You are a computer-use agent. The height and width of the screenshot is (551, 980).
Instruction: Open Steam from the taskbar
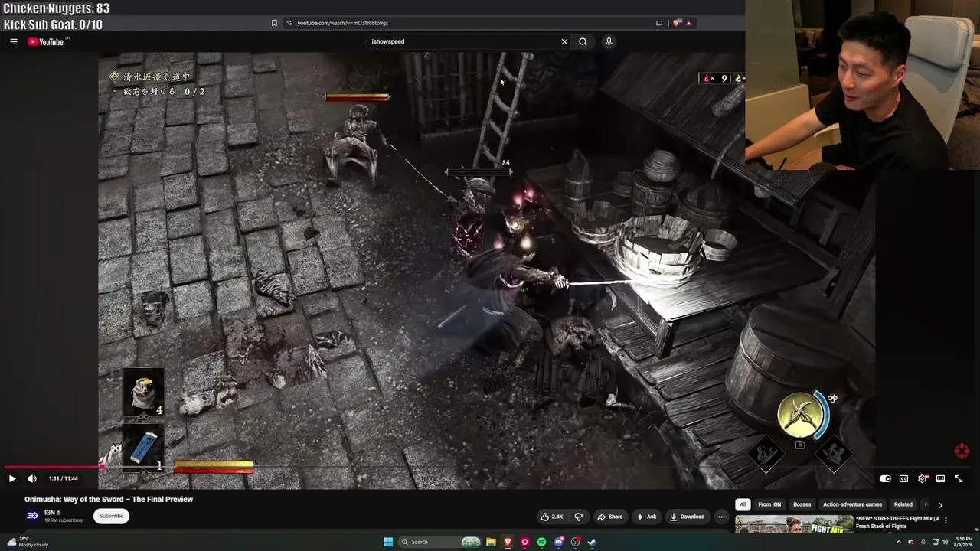pyautogui.click(x=592, y=542)
